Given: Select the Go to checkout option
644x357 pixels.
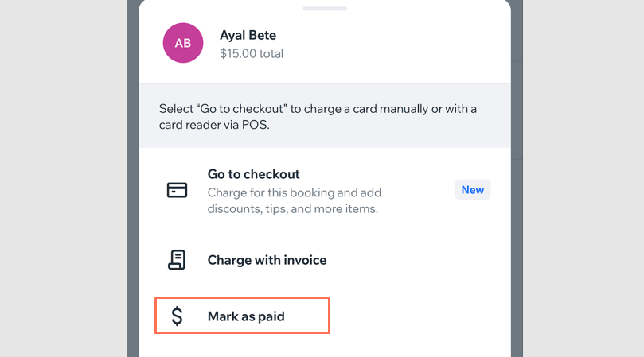Looking at the screenshot, I should (x=253, y=174).
